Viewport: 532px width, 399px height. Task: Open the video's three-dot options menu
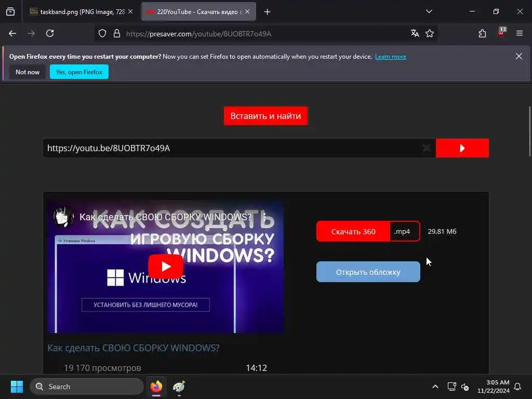click(264, 217)
